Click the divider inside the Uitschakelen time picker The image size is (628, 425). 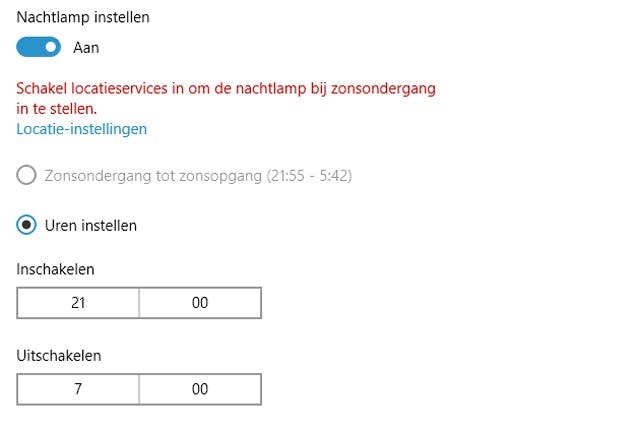click(139, 389)
